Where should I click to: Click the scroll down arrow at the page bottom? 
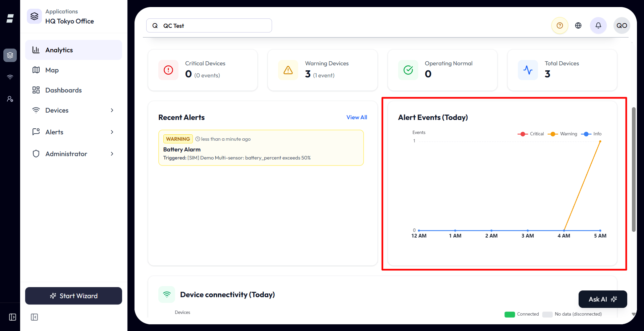pyautogui.click(x=634, y=314)
